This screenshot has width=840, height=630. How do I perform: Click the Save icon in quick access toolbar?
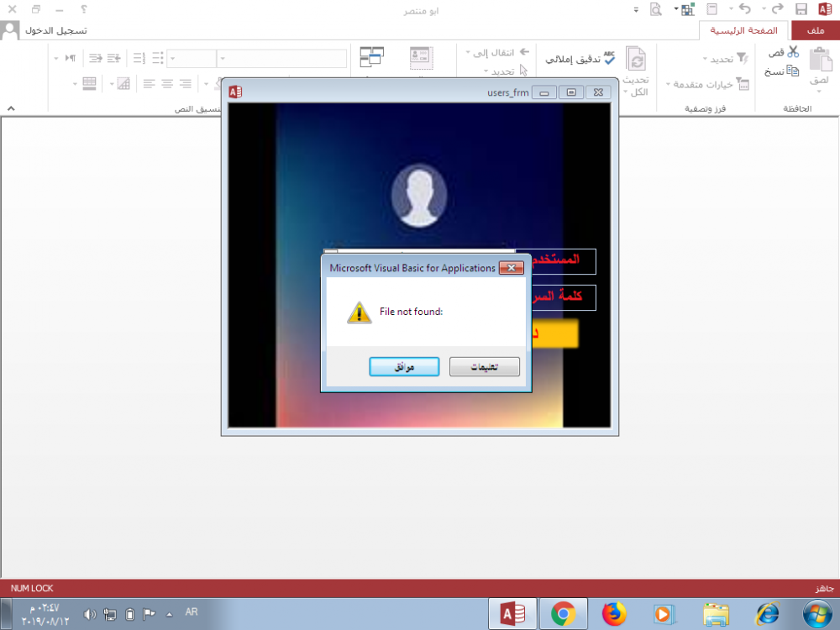(x=801, y=9)
